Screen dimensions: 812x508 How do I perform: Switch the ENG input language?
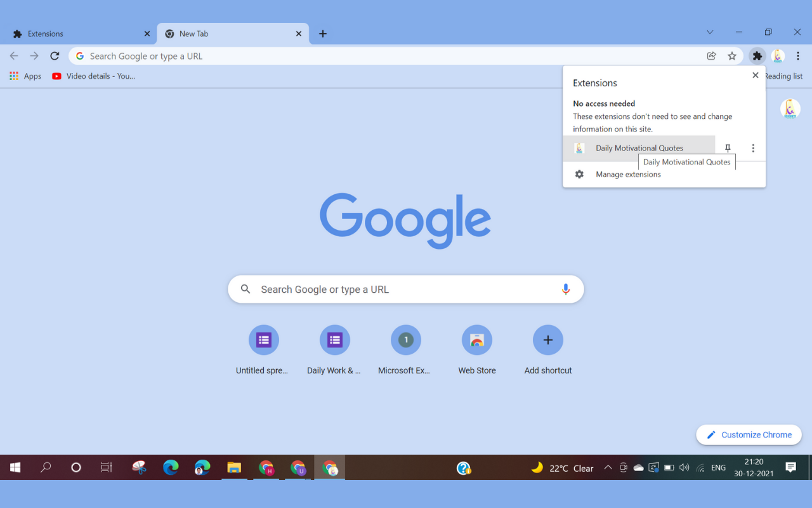(x=718, y=468)
